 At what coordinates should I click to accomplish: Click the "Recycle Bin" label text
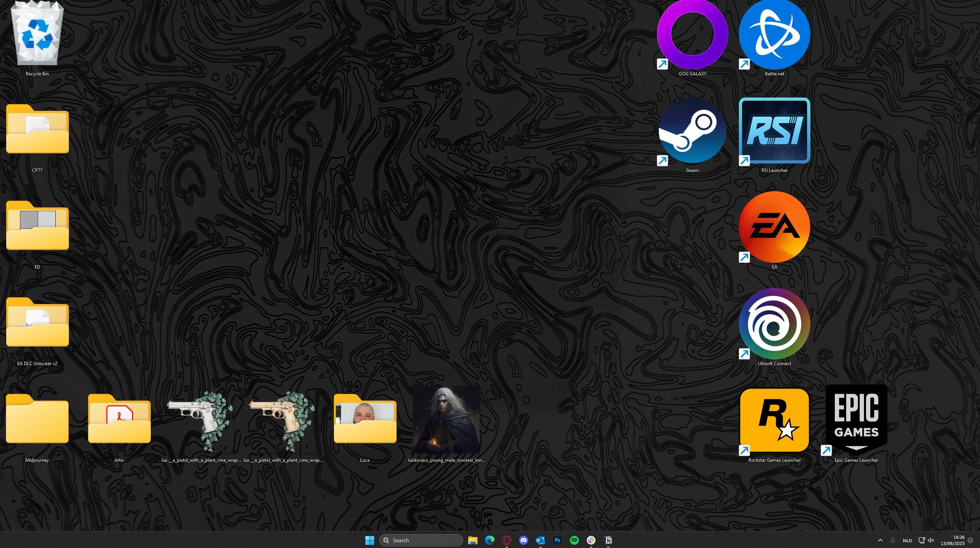(37, 74)
